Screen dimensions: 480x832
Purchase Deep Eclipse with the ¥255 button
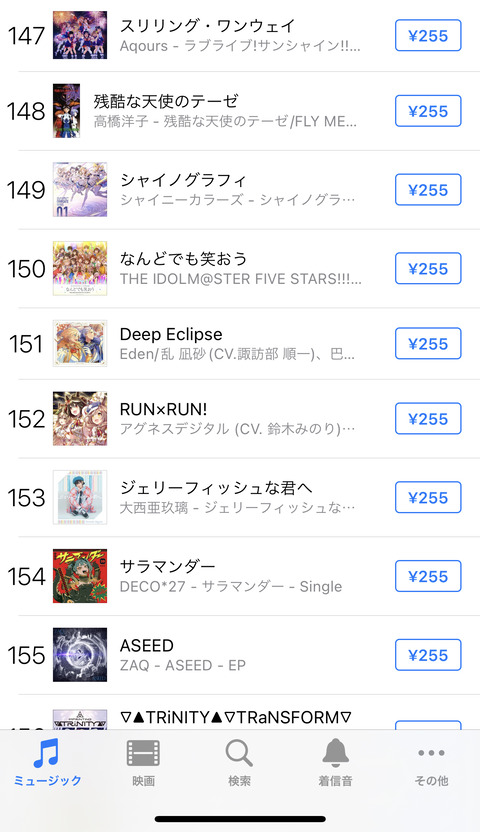point(428,344)
